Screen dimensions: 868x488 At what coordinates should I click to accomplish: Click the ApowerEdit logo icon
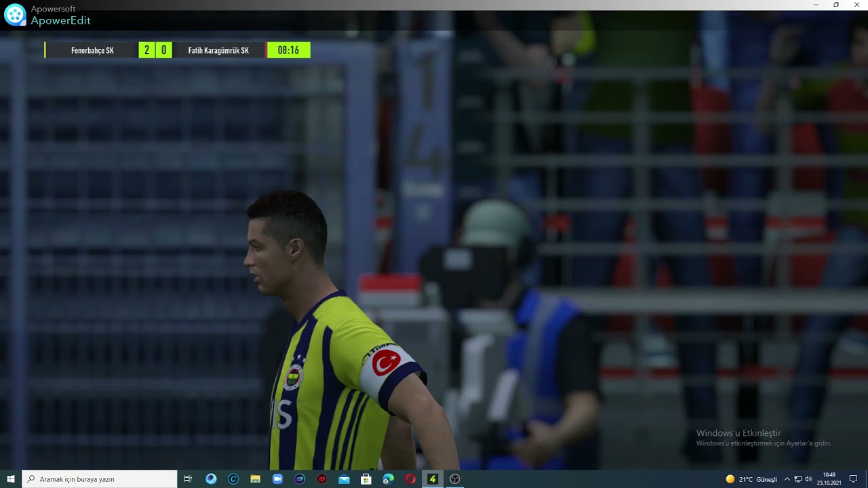click(15, 14)
